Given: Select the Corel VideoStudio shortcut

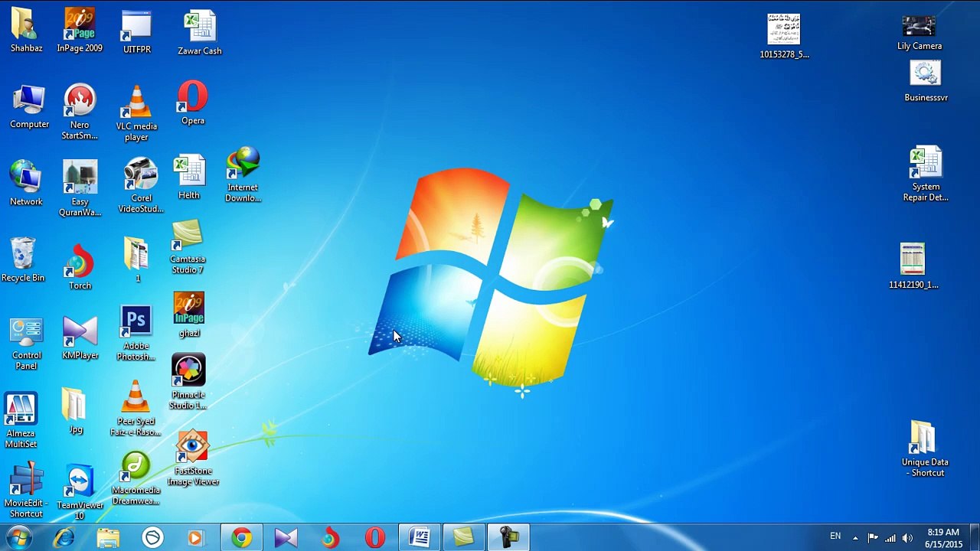Looking at the screenshot, I should (x=141, y=185).
